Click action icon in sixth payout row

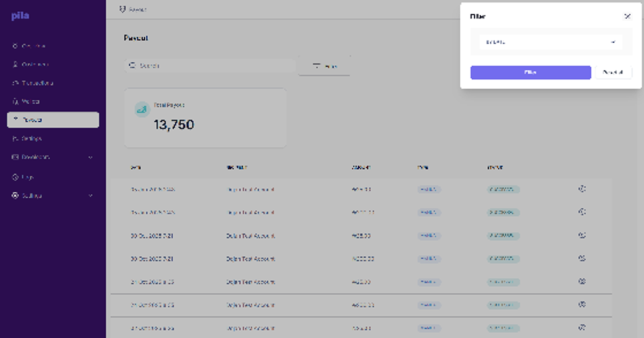click(582, 304)
